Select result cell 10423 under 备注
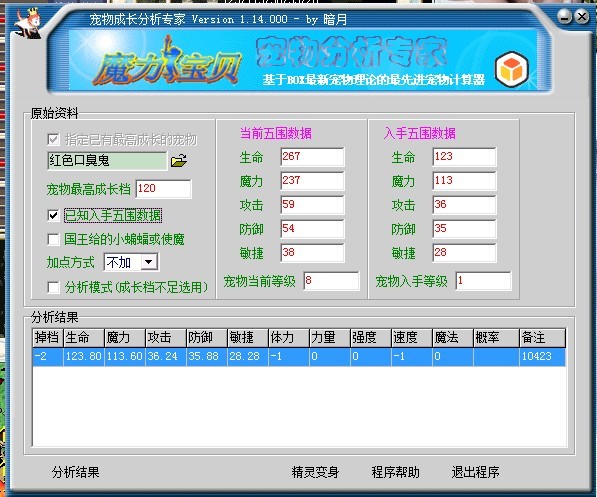Viewport: 597px width, 497px height. pos(543,356)
